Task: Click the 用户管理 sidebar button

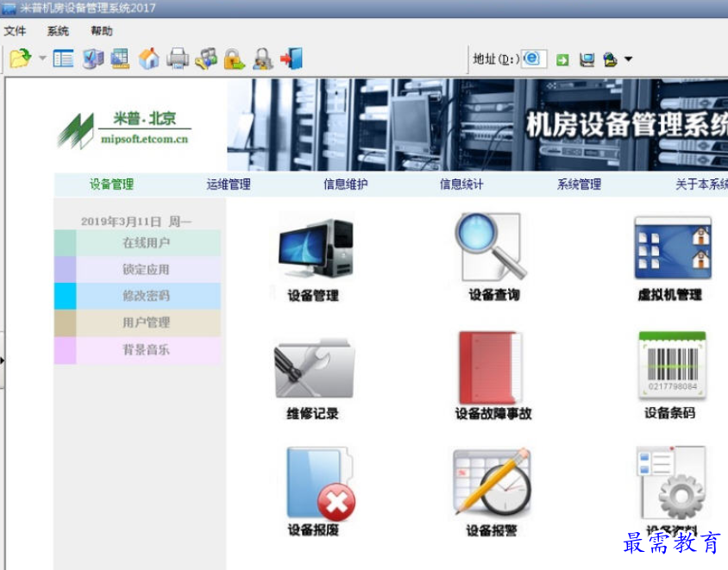Action: pyautogui.click(x=137, y=323)
